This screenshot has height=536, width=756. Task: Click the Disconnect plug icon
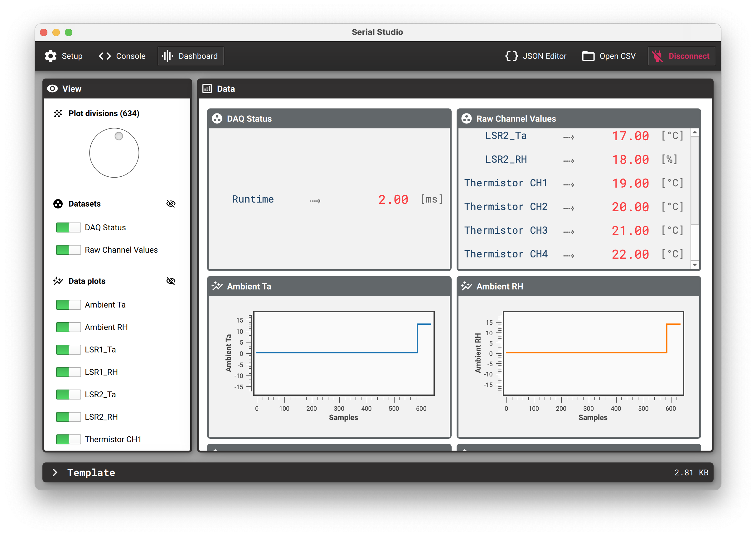(657, 56)
